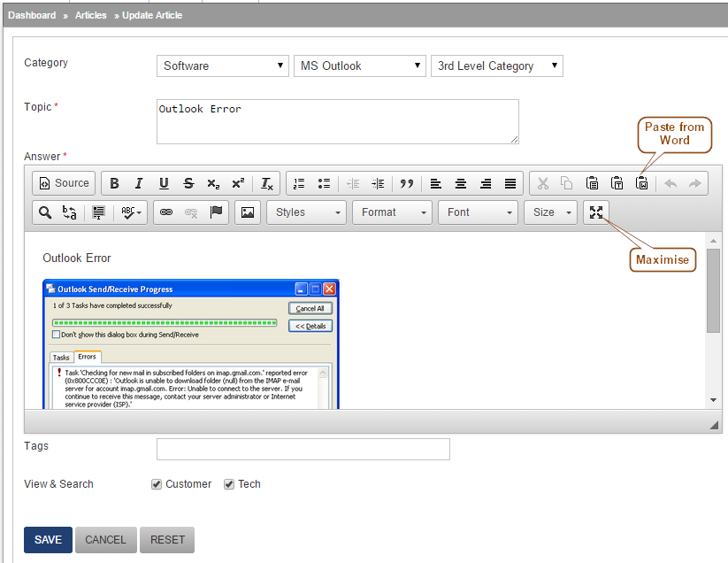Viewport: 728px width, 563px height.
Task: Click Paste as plain text icon
Action: coord(617,183)
